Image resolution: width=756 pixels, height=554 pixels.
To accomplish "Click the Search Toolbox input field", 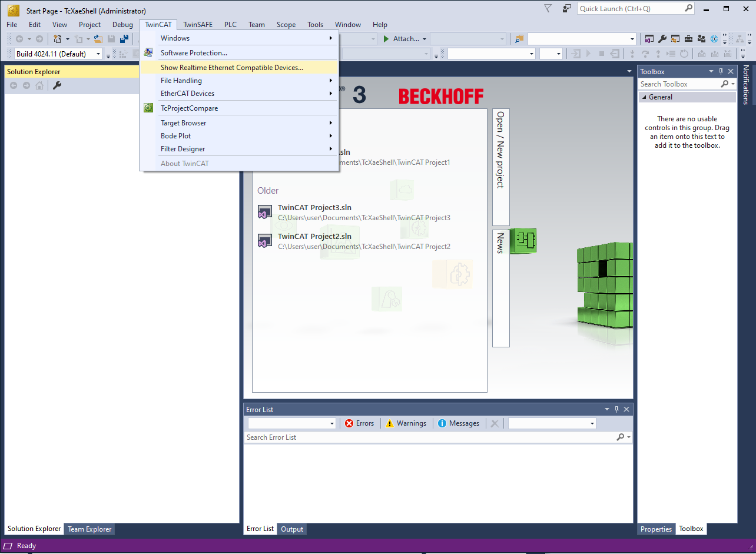I will [x=680, y=84].
